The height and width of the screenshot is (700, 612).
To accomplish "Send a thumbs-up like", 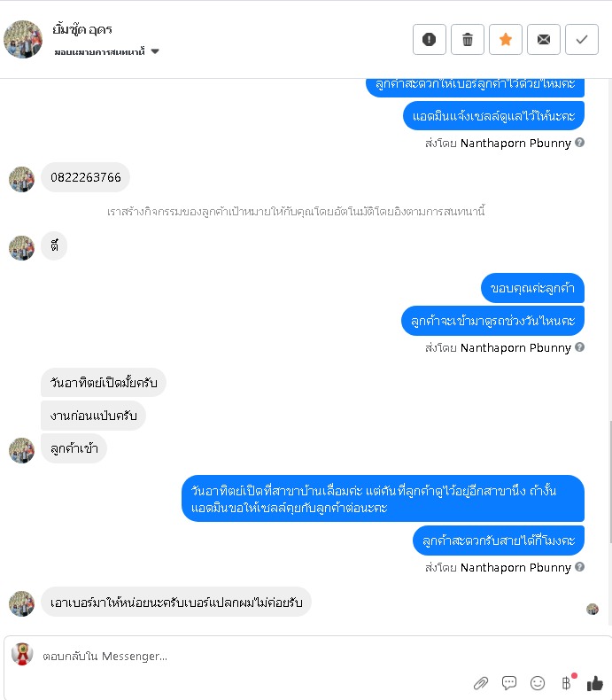I will pyautogui.click(x=594, y=682).
